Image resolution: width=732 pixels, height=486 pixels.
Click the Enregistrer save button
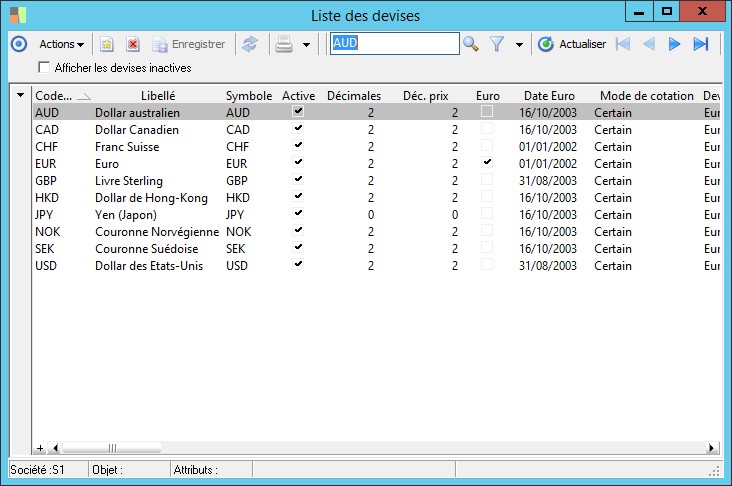point(189,44)
